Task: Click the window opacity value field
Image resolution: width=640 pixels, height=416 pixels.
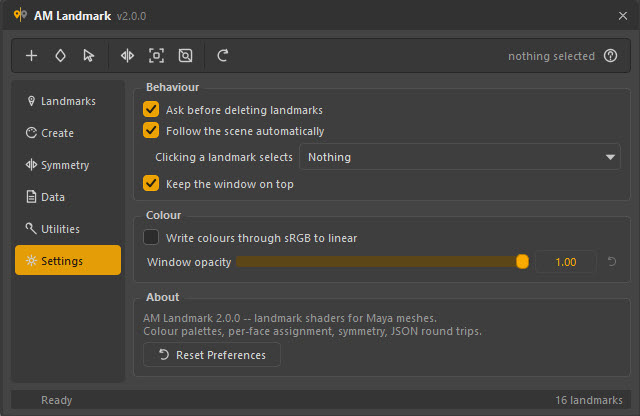Action: tap(566, 262)
